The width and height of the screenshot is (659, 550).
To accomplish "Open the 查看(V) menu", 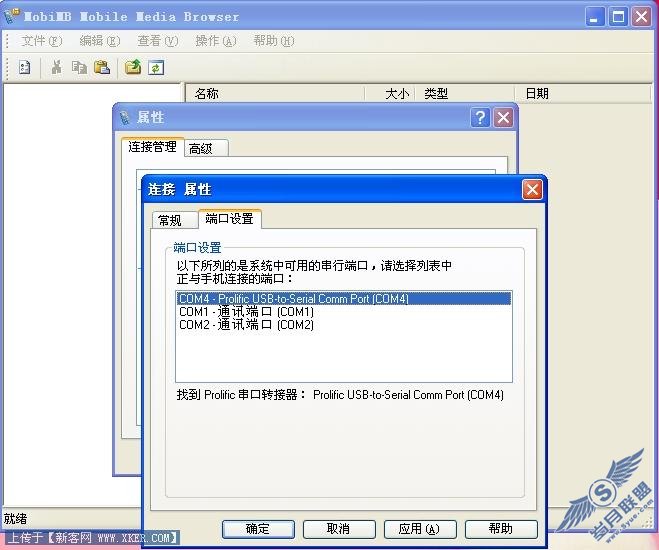I will 158,41.
